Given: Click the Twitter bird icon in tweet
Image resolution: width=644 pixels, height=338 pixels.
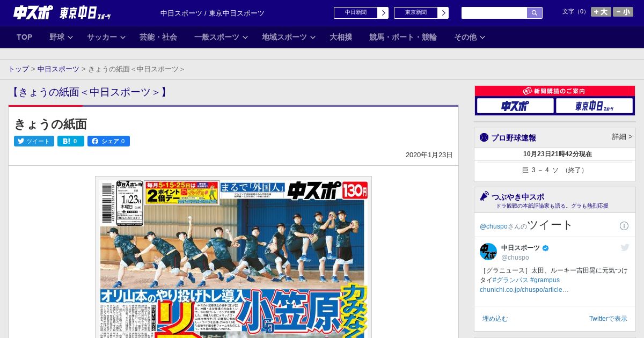Looking at the screenshot, I should [x=625, y=247].
